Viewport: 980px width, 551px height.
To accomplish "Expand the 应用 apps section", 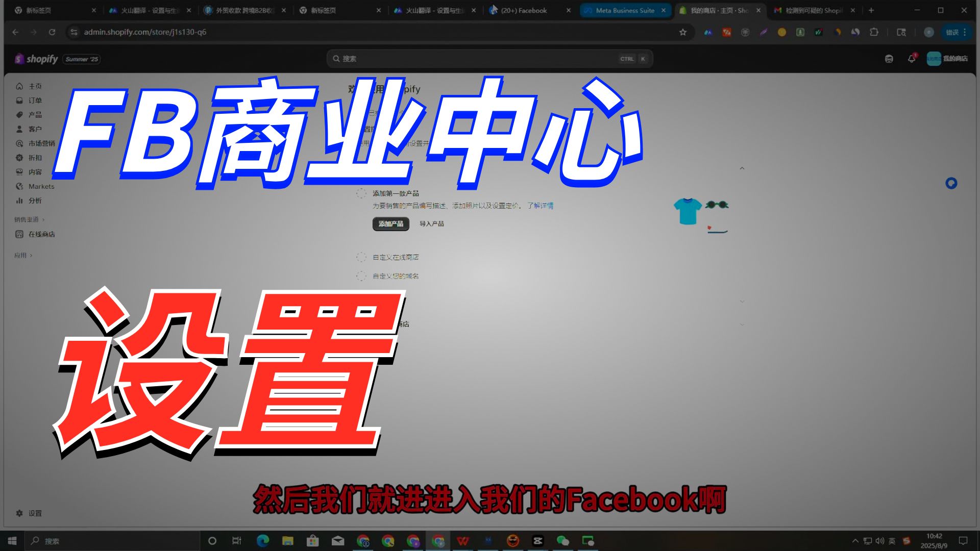I will [23, 255].
